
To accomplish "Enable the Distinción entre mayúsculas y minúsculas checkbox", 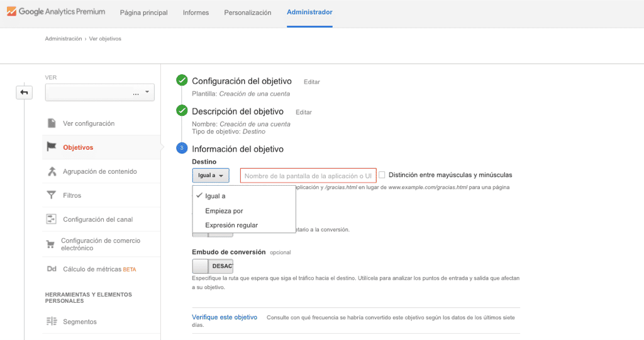I will (x=382, y=175).
